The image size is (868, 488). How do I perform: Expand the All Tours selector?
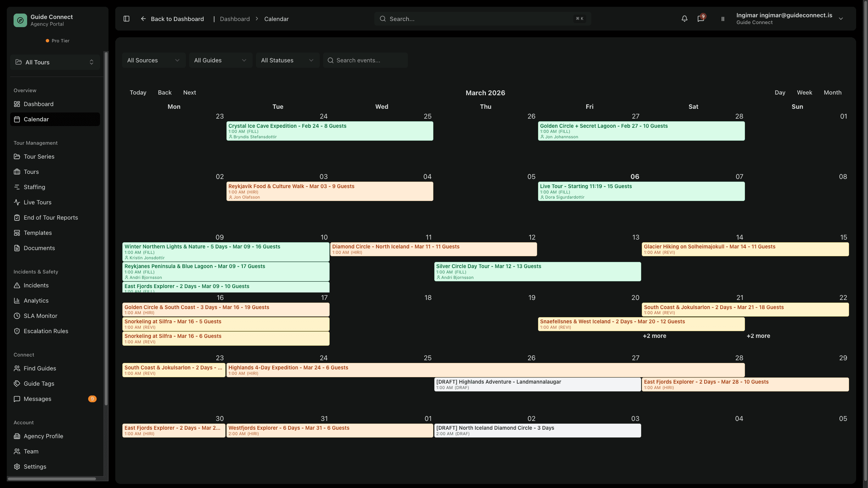point(55,62)
